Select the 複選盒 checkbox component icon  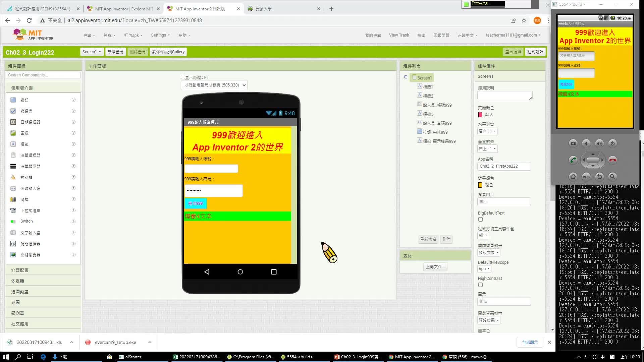(13, 111)
